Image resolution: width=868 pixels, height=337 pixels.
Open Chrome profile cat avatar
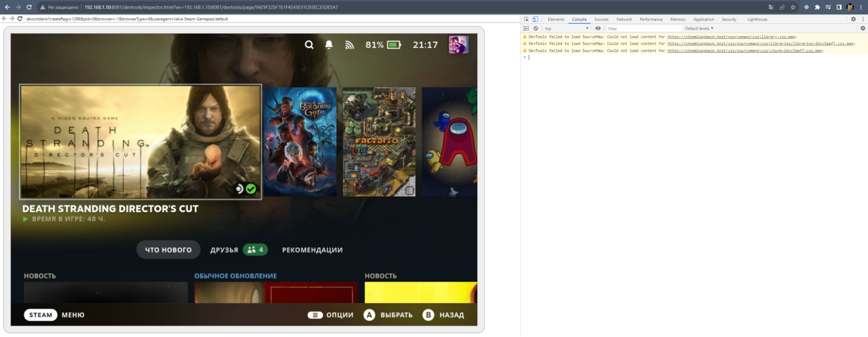(x=850, y=7)
